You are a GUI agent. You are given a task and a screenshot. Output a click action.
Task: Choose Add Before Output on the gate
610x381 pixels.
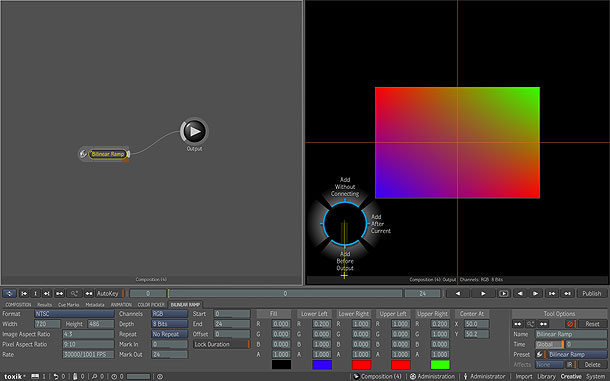pyautogui.click(x=345, y=261)
